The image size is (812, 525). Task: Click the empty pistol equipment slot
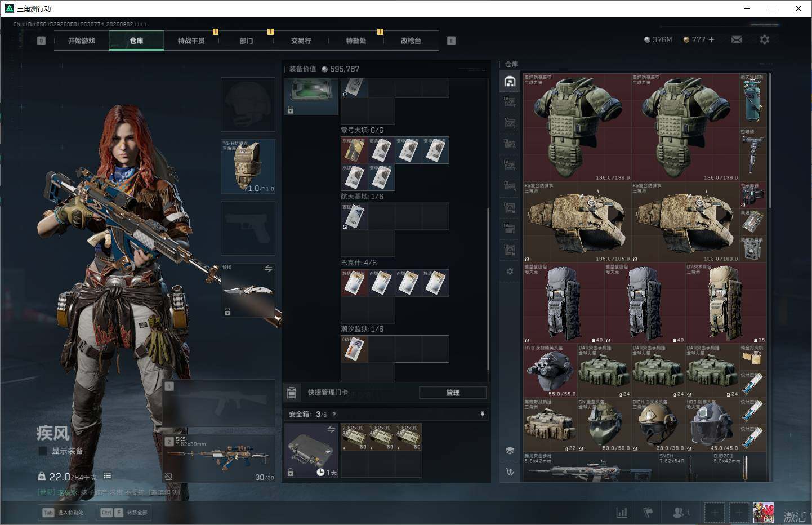[x=248, y=228]
